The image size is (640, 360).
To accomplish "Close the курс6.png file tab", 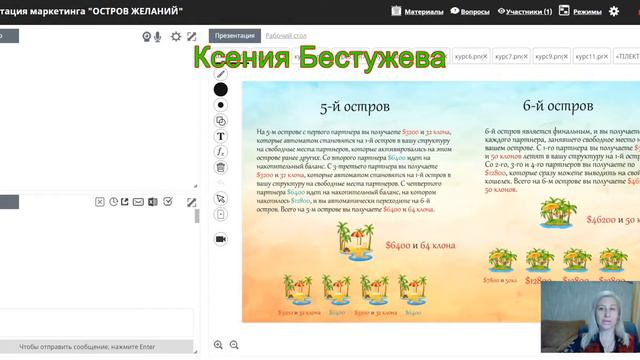I will pos(485,56).
